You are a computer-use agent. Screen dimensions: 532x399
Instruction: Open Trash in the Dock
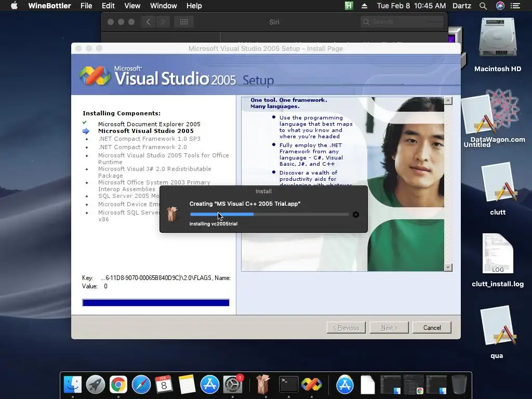[459, 385]
